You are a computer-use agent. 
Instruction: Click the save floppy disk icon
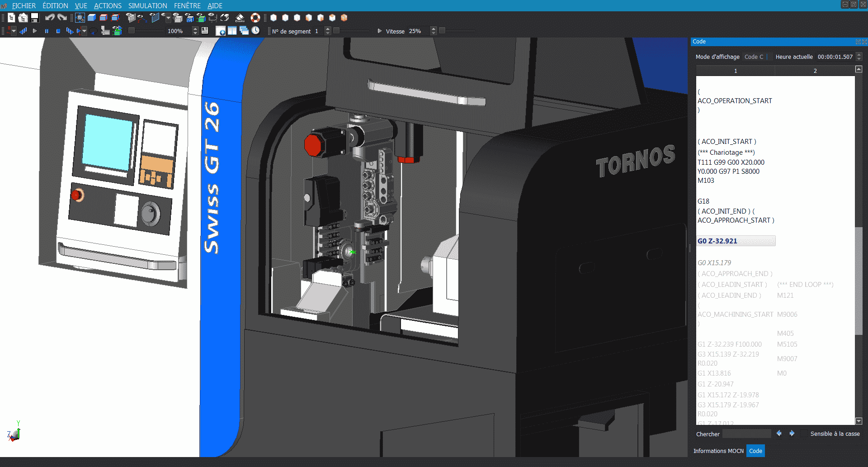35,18
